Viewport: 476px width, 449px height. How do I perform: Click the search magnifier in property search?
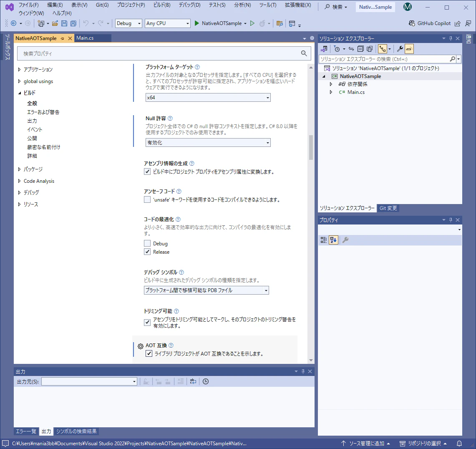tap(304, 53)
